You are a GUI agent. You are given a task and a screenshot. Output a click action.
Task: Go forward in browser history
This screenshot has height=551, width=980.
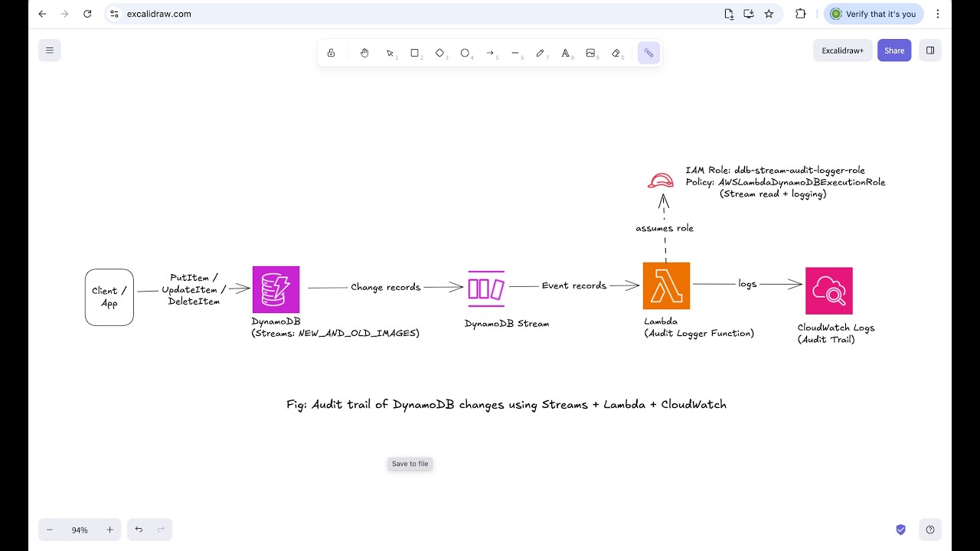[x=65, y=14]
